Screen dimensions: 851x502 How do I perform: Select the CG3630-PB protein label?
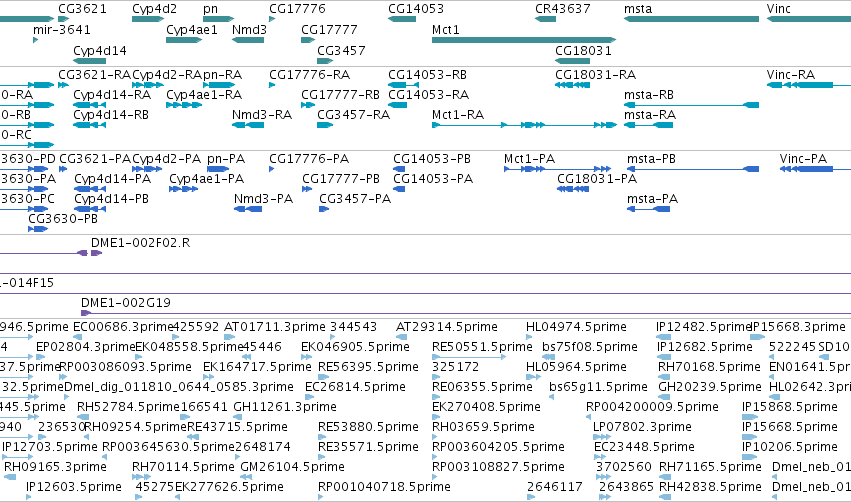coord(63,219)
